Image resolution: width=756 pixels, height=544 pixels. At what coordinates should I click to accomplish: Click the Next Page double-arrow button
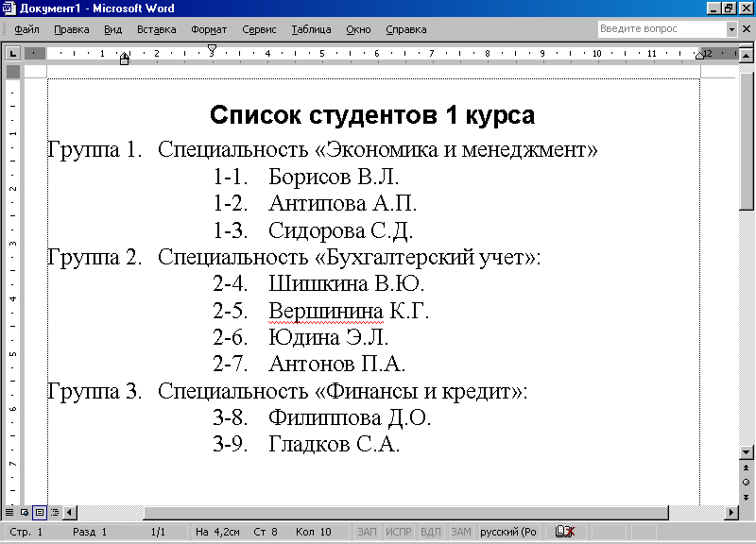click(x=746, y=498)
